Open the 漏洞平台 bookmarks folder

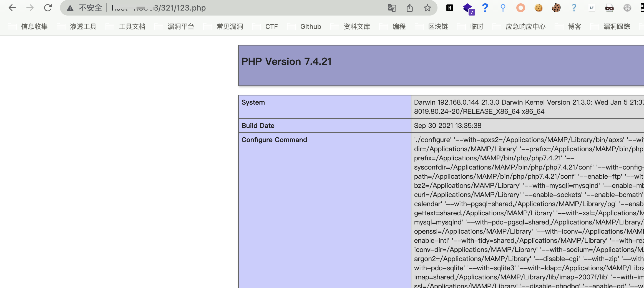pyautogui.click(x=175, y=26)
